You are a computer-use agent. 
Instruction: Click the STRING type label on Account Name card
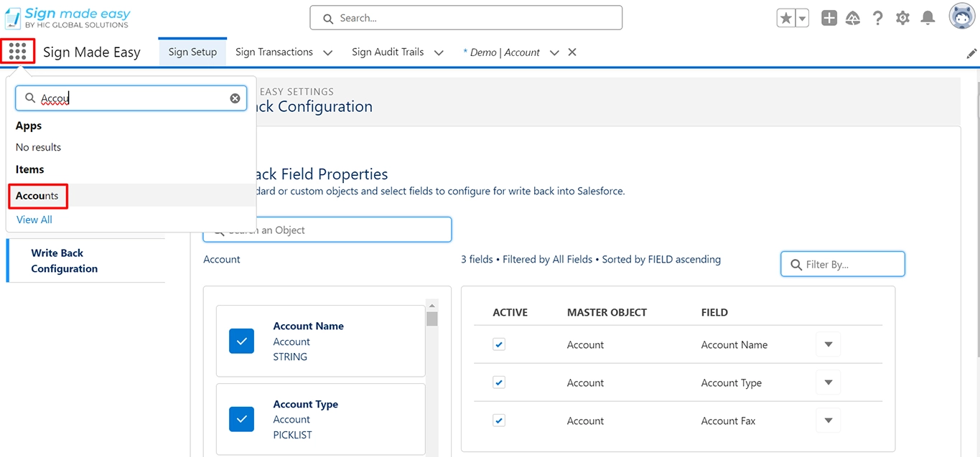[x=290, y=357]
